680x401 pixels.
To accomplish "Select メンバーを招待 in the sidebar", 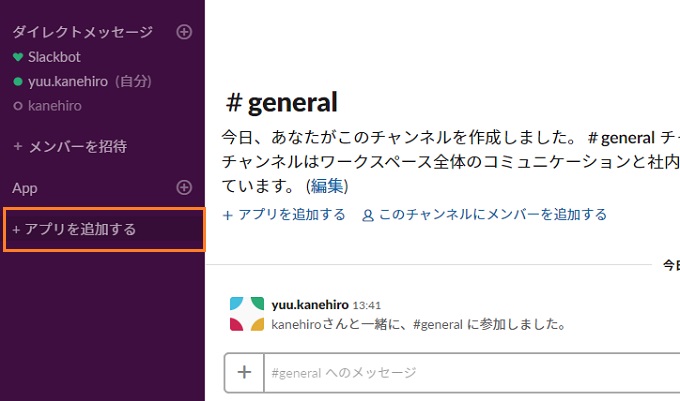I will click(x=76, y=146).
